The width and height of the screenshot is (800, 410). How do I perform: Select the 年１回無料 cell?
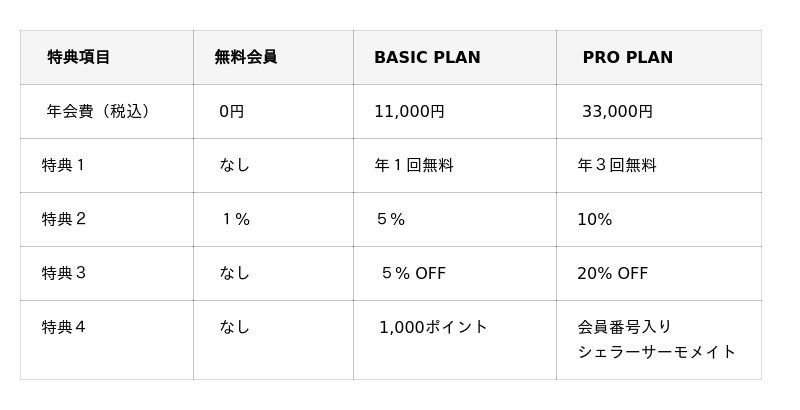(x=413, y=165)
